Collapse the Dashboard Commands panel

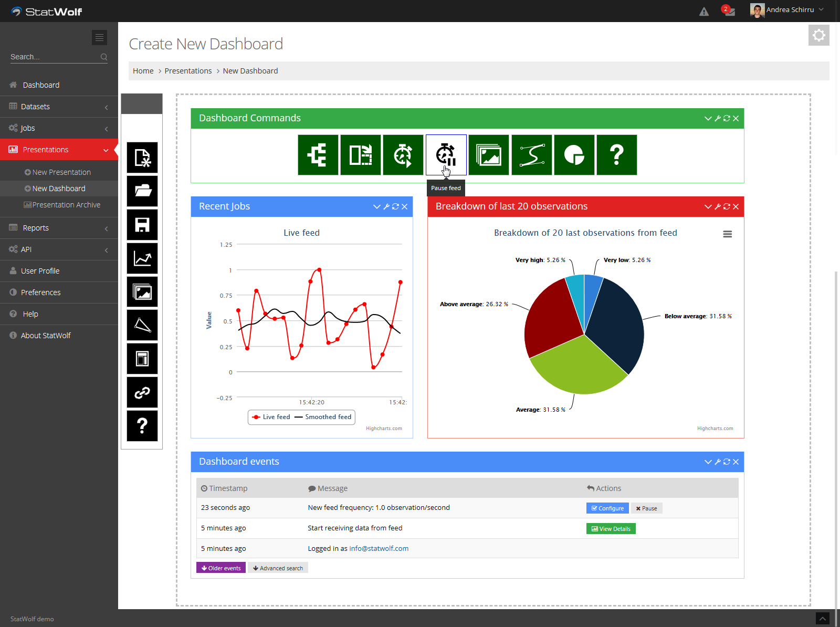point(708,119)
